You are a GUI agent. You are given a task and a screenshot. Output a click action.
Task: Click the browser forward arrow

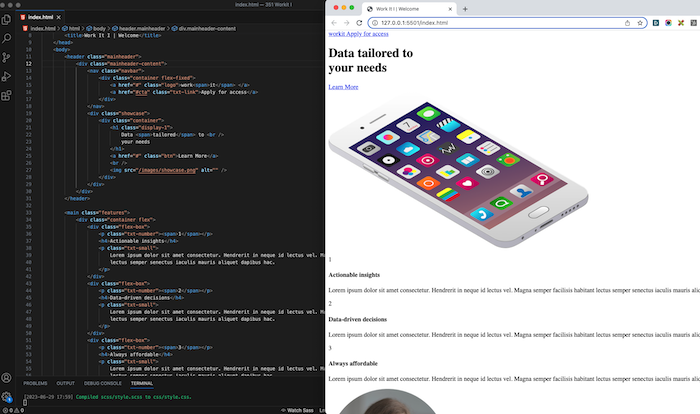click(346, 23)
